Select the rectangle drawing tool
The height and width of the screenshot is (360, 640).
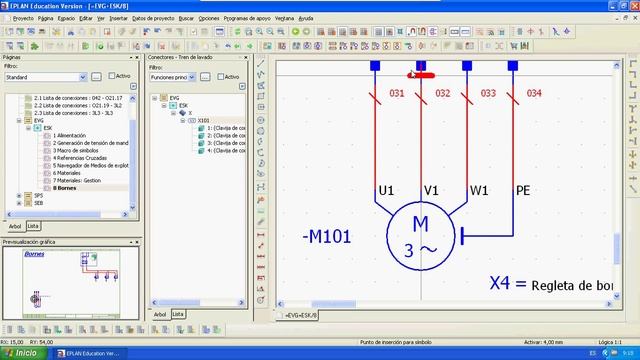tap(261, 96)
